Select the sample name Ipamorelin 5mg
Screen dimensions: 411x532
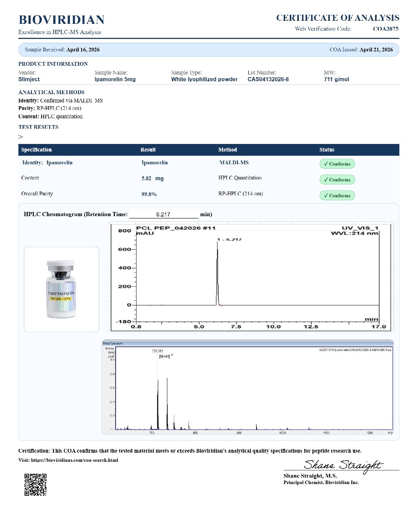[115, 79]
